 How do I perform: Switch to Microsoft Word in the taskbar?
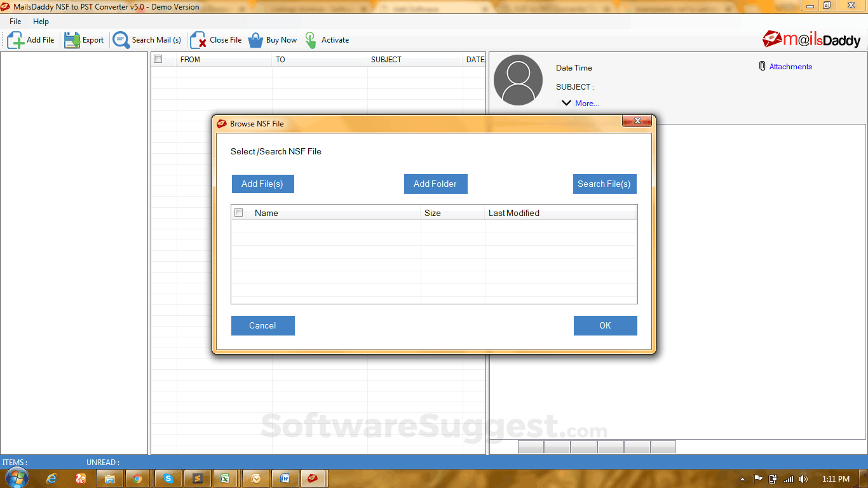285,478
